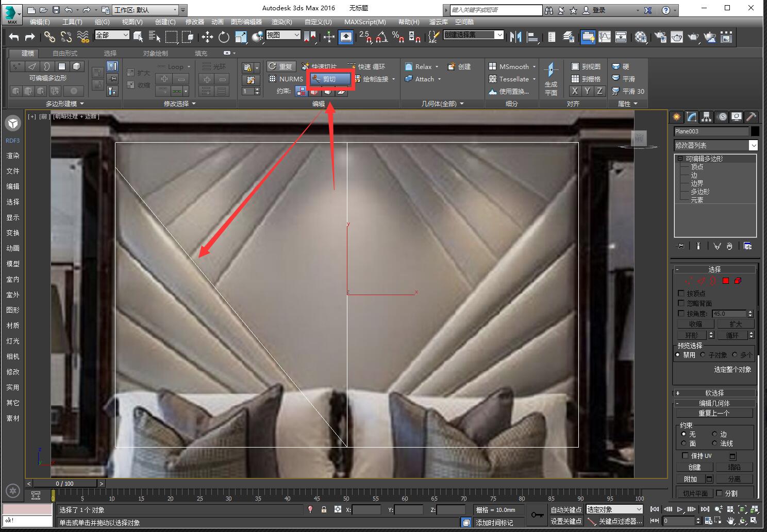The height and width of the screenshot is (532, 767).
Task: Select 多边形 in the modifier stack
Action: click(700, 192)
